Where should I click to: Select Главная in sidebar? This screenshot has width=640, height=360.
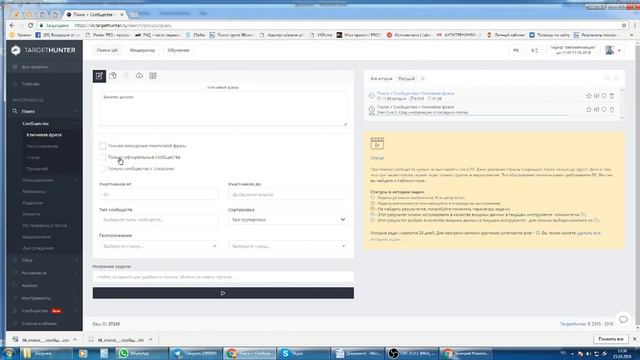tap(31, 84)
